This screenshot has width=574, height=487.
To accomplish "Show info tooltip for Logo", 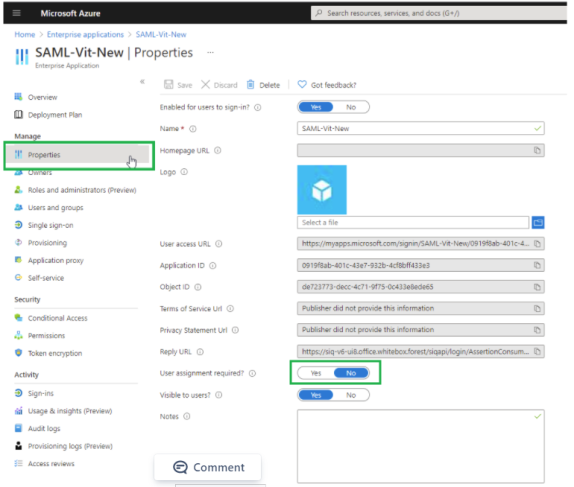I will click(184, 172).
